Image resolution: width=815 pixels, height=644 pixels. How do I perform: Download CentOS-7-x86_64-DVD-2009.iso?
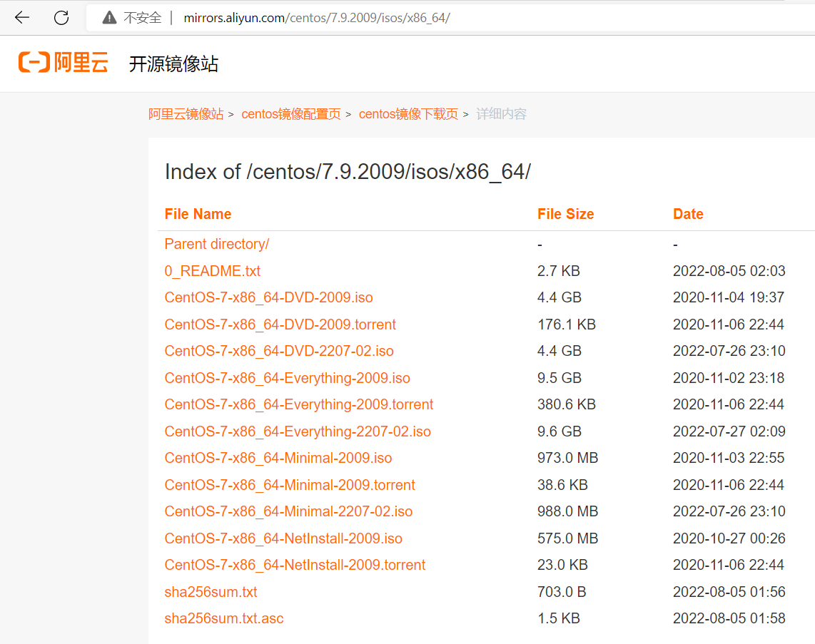click(269, 297)
